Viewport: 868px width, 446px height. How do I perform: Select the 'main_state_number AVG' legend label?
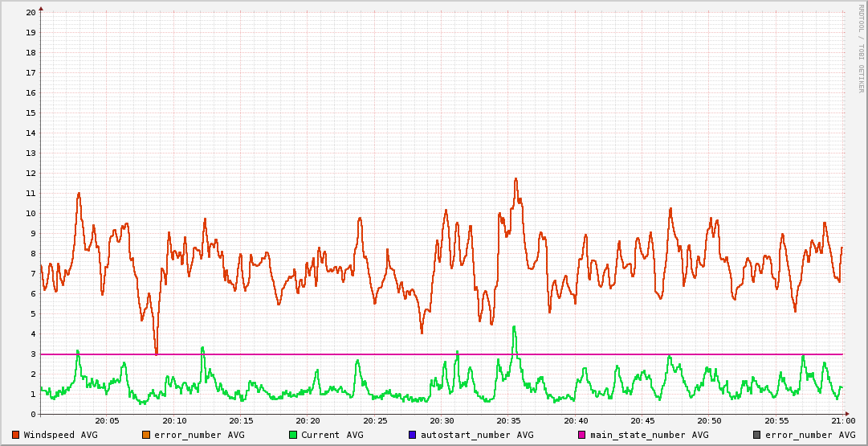[649, 435]
